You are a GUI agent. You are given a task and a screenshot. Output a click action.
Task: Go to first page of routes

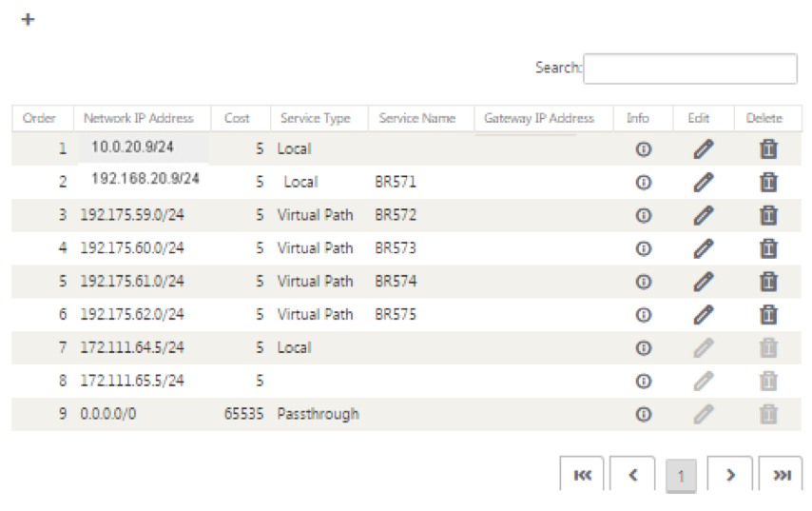pos(582,474)
